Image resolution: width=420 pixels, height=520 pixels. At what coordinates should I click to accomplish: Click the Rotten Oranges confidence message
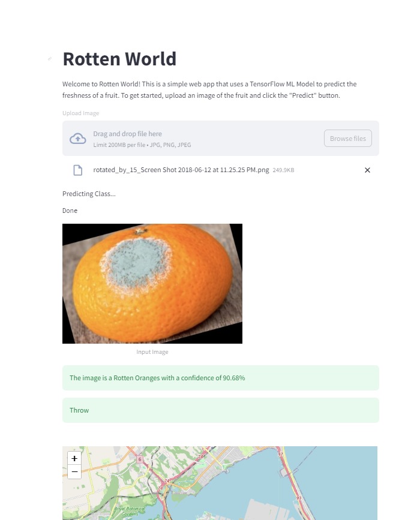(x=157, y=378)
